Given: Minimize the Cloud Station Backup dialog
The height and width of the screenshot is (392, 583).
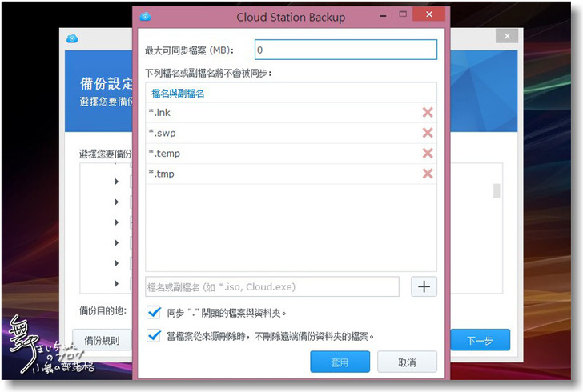Looking at the screenshot, I should tap(384, 16).
